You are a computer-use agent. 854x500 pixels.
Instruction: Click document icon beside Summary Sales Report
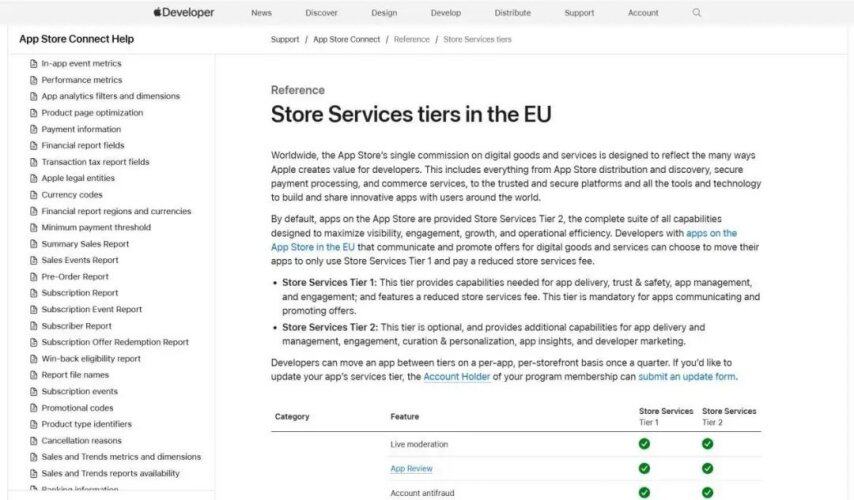click(34, 244)
